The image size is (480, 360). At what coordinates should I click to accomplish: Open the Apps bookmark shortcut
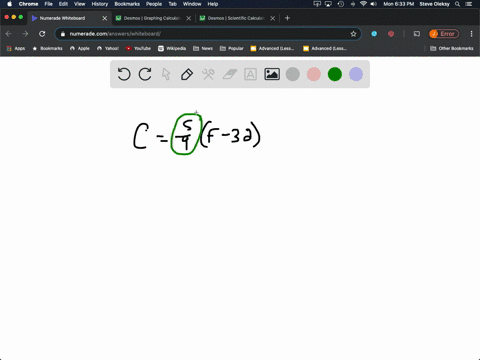[16, 48]
